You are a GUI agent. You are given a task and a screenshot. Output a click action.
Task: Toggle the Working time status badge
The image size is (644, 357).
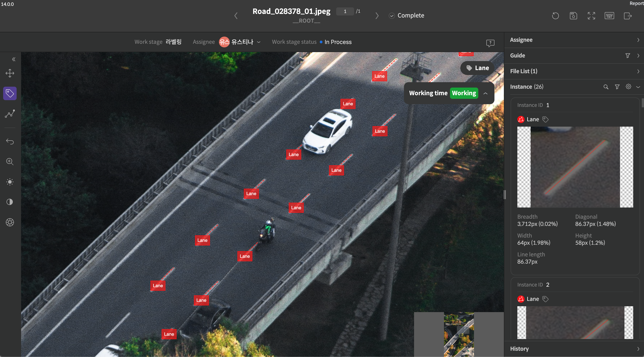click(x=464, y=93)
